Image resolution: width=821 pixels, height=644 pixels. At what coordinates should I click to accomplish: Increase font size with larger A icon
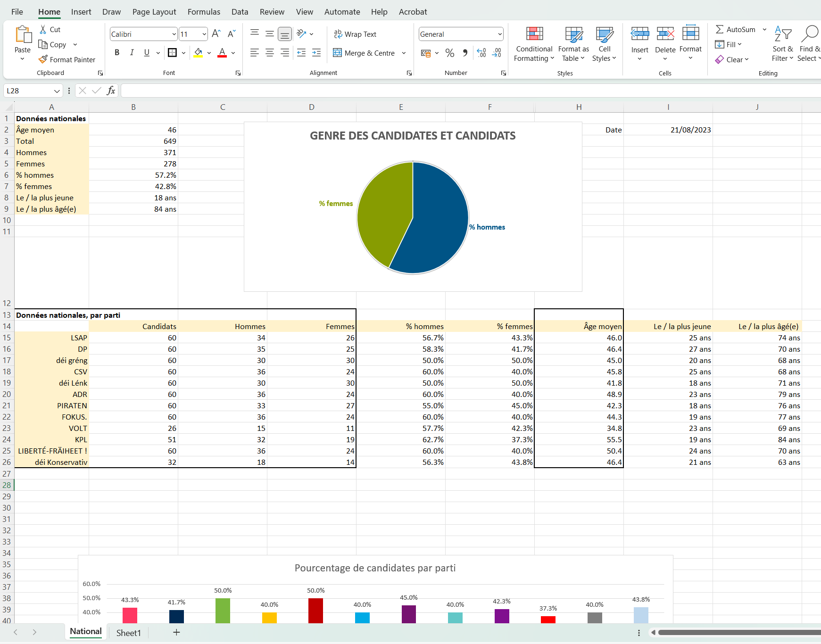216,33
